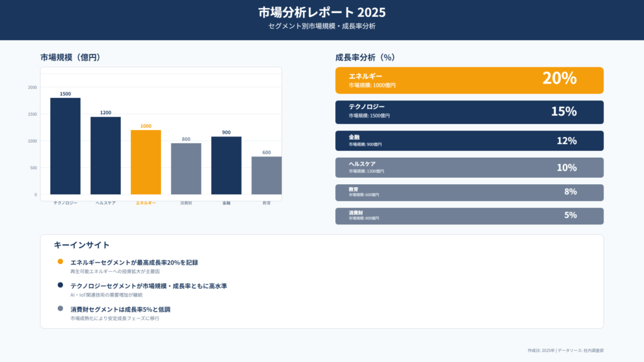
Task: Click the 教育 8% growth card
Action: (x=469, y=192)
